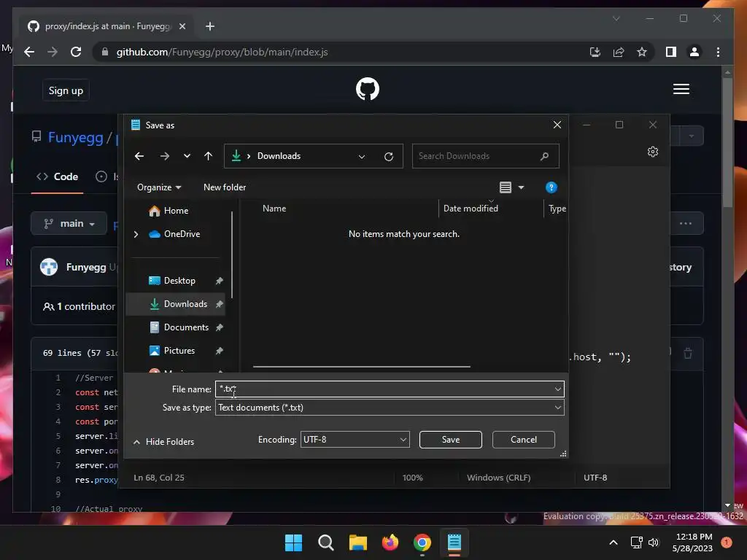Open the 1 contributor link
747x560 pixels.
coord(79,307)
